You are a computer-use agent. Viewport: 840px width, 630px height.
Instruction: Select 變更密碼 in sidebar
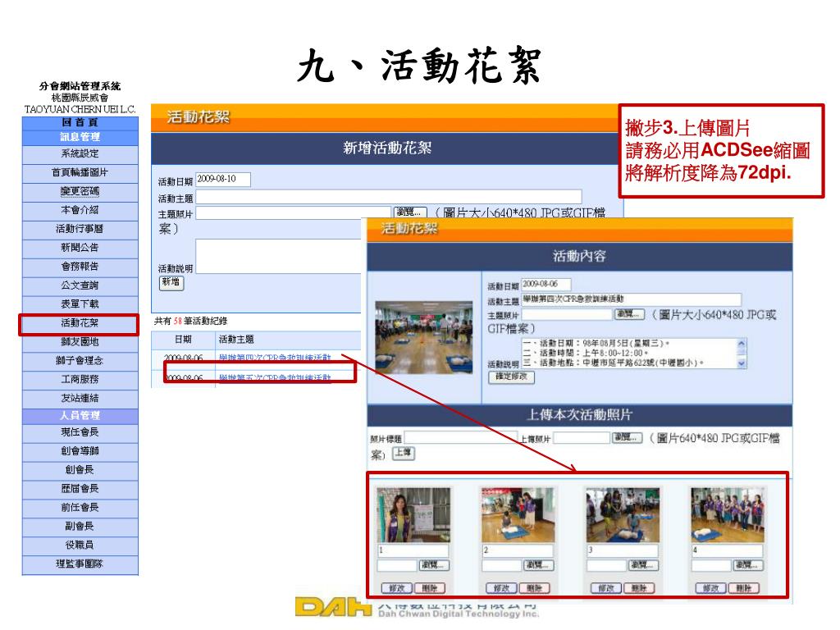point(80,191)
